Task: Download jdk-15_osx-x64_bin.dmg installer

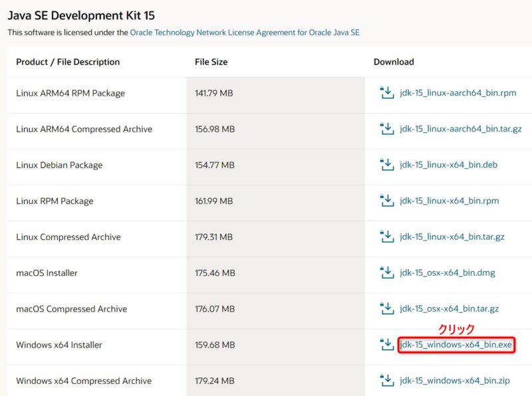Action: coord(448,272)
